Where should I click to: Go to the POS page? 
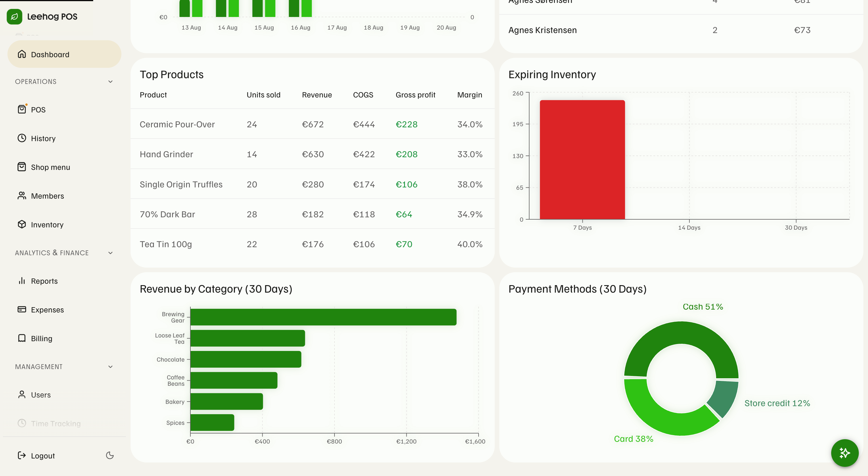[x=64, y=110]
